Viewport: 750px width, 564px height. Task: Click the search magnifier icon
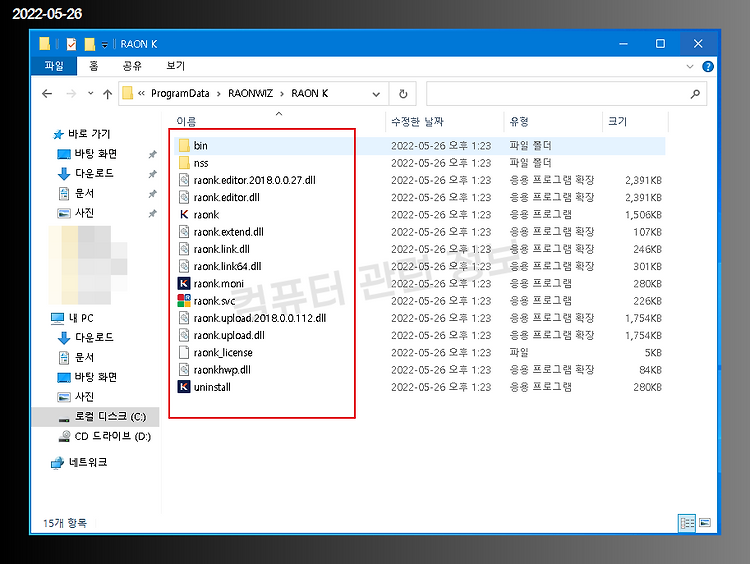[x=695, y=94]
